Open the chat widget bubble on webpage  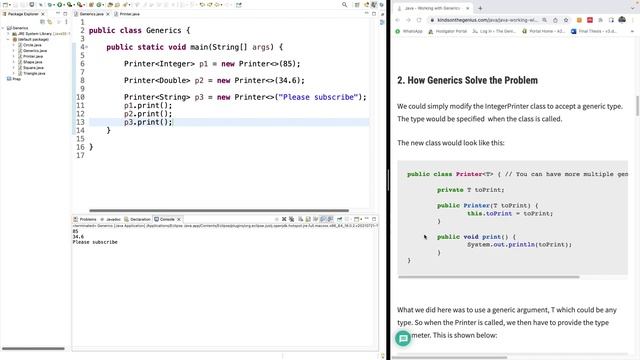(403, 338)
